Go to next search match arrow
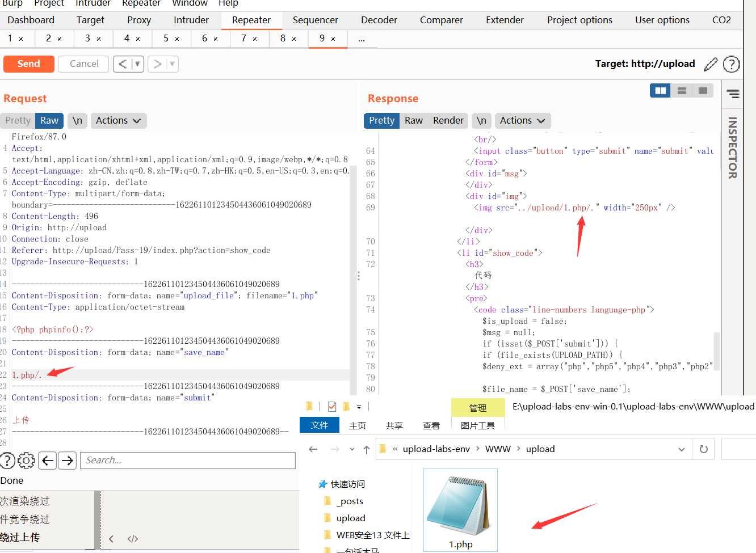The image size is (756, 553). coord(68,461)
